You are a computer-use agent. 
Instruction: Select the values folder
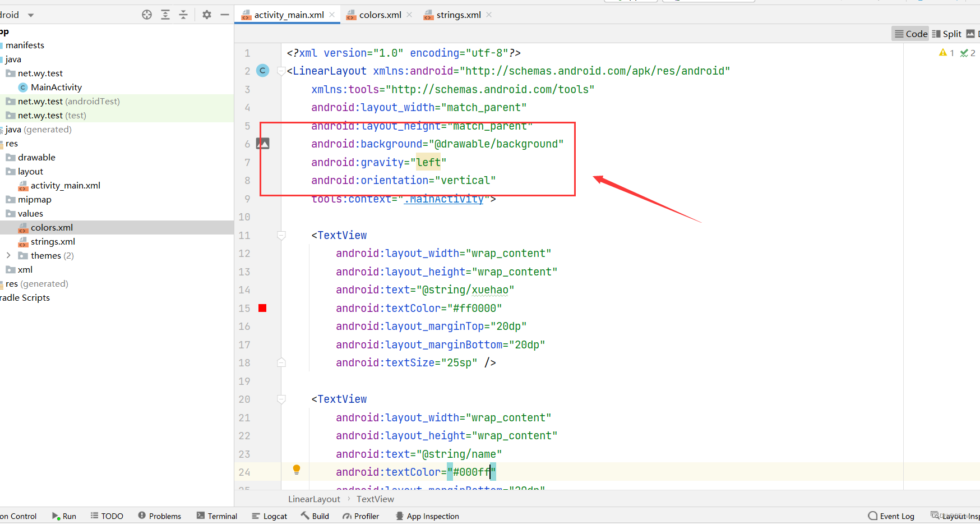click(x=30, y=214)
